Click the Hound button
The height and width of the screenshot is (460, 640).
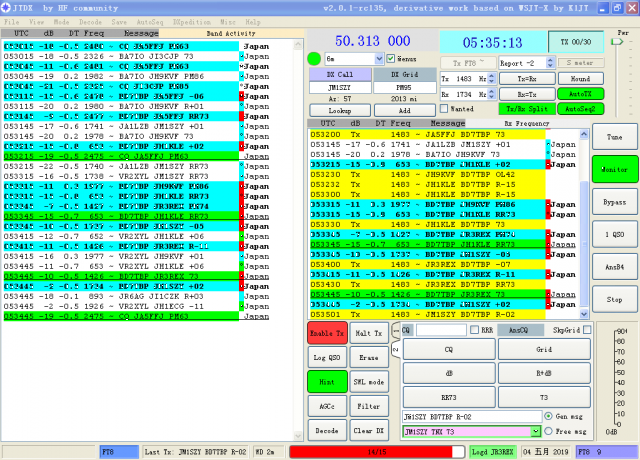(x=580, y=78)
